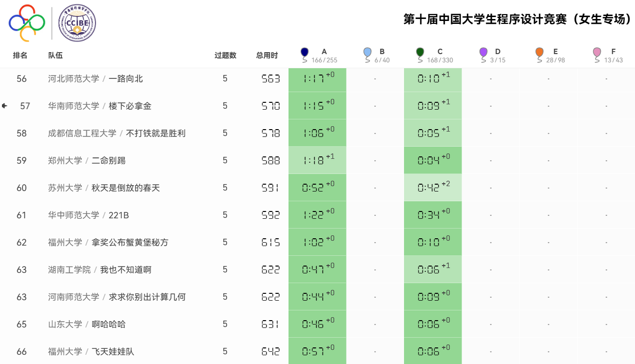Click the light blue balloon for problem B
The image size is (635, 364).
click(x=367, y=53)
